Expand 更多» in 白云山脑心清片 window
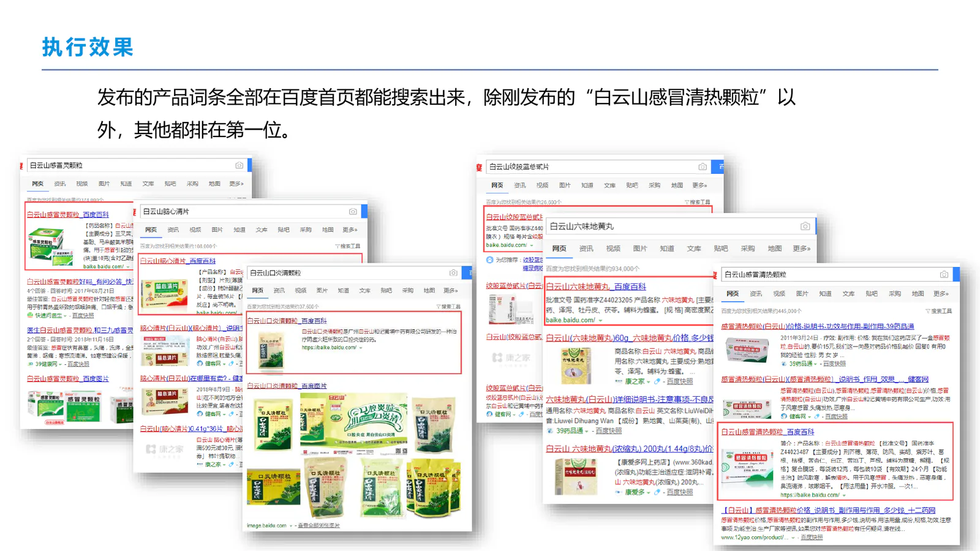Screen dimensions: 980x551 click(349, 230)
